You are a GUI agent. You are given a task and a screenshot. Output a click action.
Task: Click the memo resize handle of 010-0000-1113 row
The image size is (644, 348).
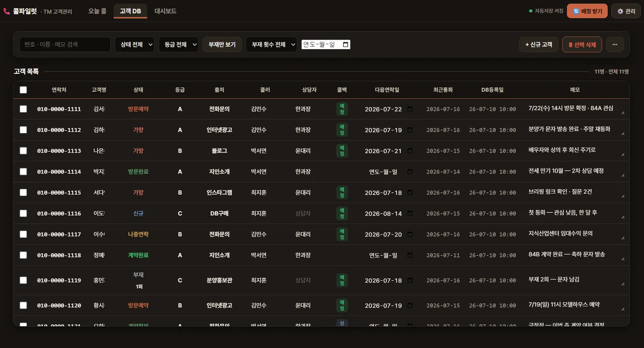[623, 154]
